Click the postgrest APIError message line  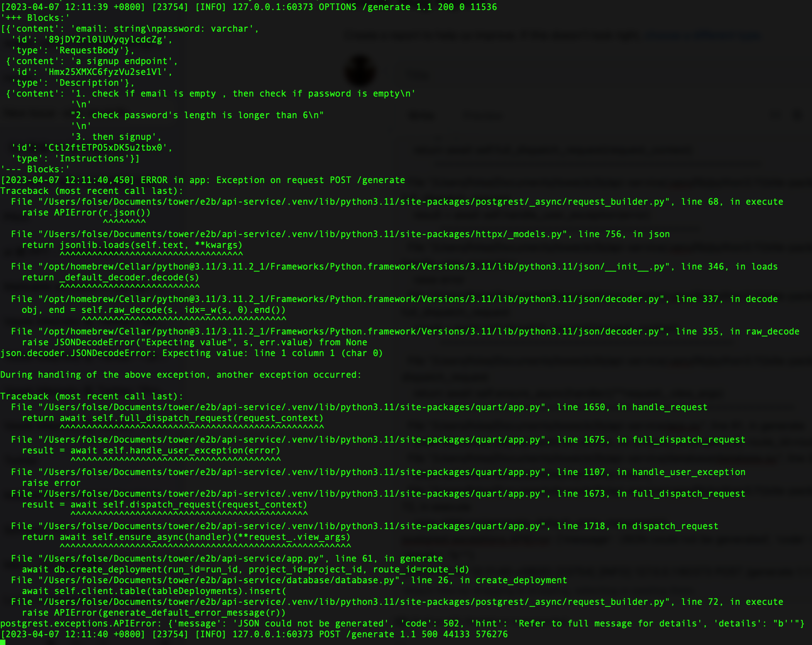(401, 623)
